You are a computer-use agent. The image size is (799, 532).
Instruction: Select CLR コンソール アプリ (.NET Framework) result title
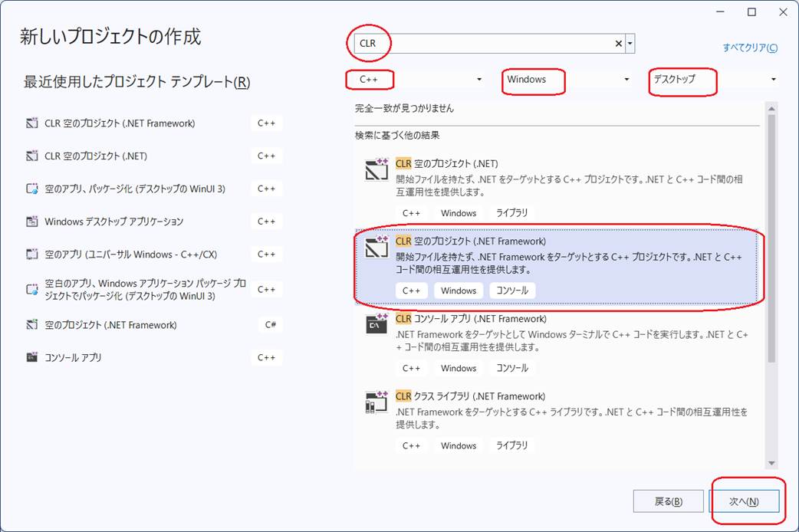[x=472, y=318]
